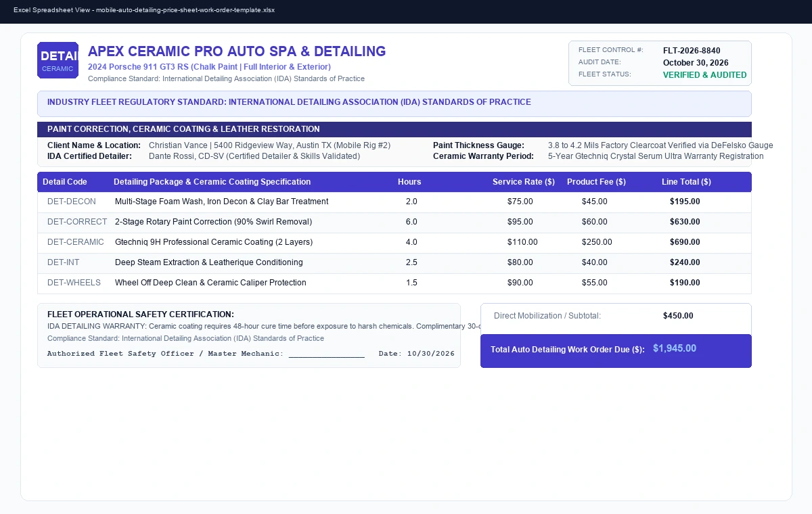Select the DET-CORRECT code cell
The width and height of the screenshot is (812, 514).
(77, 222)
